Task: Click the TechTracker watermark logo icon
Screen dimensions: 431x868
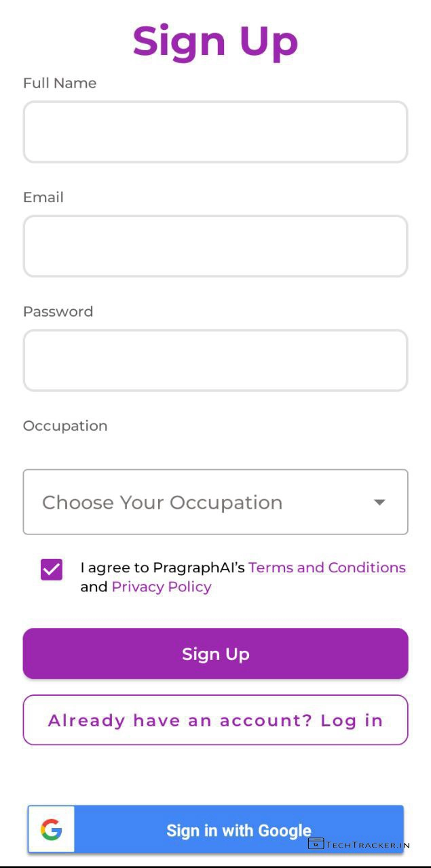Action: (x=316, y=844)
